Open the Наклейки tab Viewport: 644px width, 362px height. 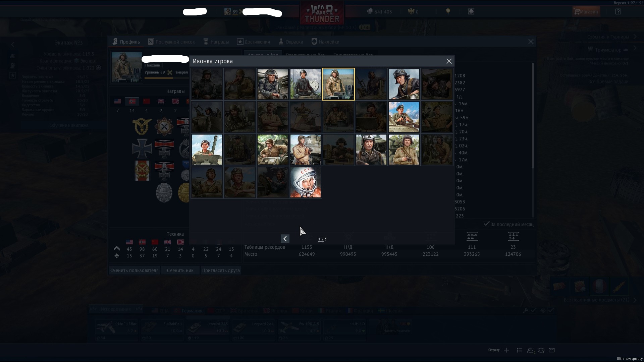click(x=325, y=42)
